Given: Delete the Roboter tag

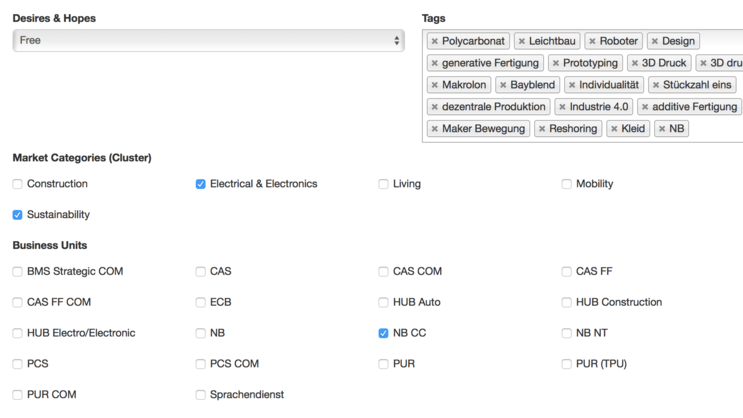Looking at the screenshot, I should (592, 41).
